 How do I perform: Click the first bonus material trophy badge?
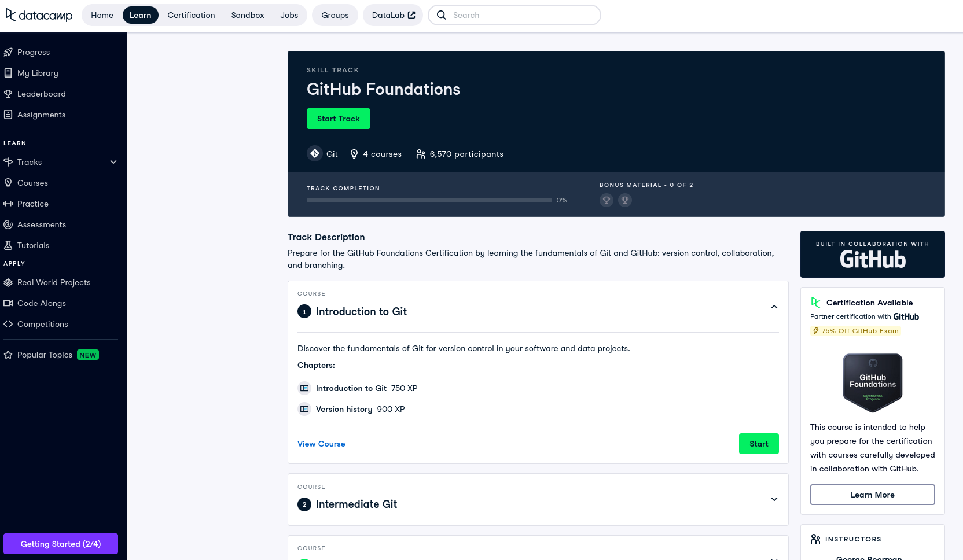click(606, 200)
